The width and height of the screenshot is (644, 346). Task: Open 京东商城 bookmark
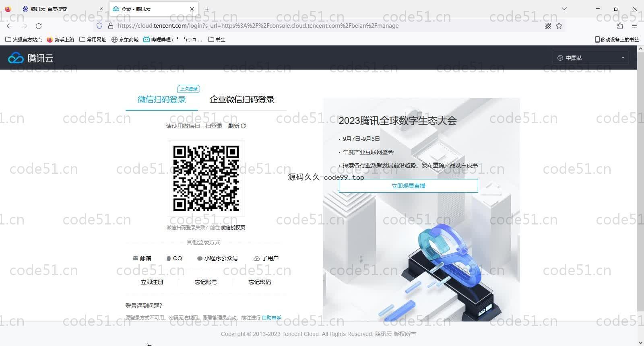pyautogui.click(x=125, y=39)
